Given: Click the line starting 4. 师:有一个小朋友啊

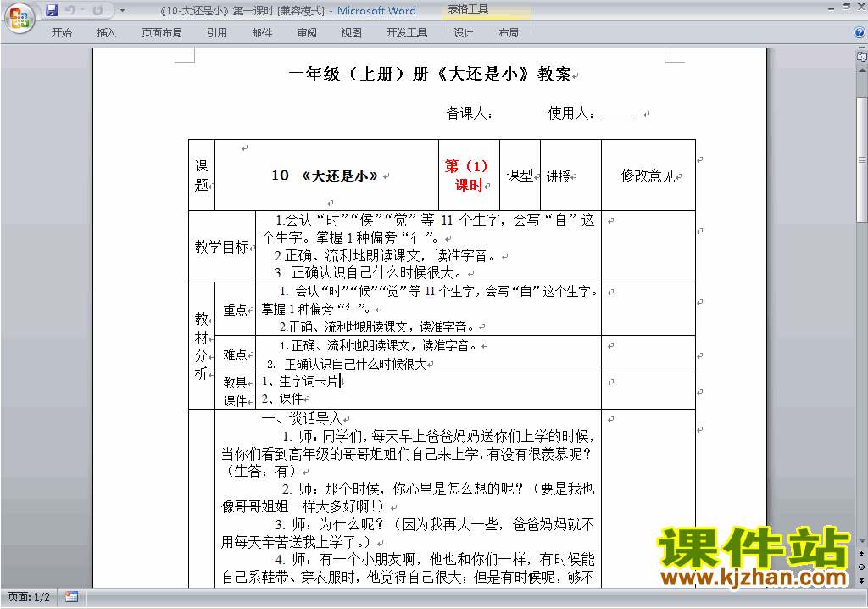Looking at the screenshot, I should pyautogui.click(x=435, y=559).
